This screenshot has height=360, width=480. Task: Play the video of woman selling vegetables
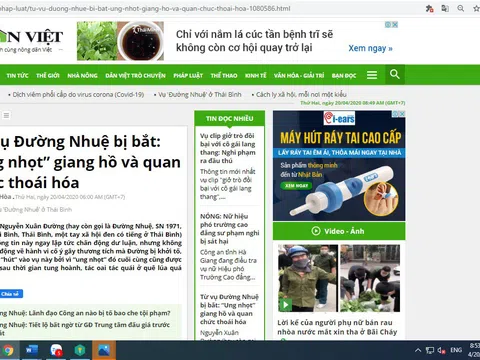[x=285, y=305]
